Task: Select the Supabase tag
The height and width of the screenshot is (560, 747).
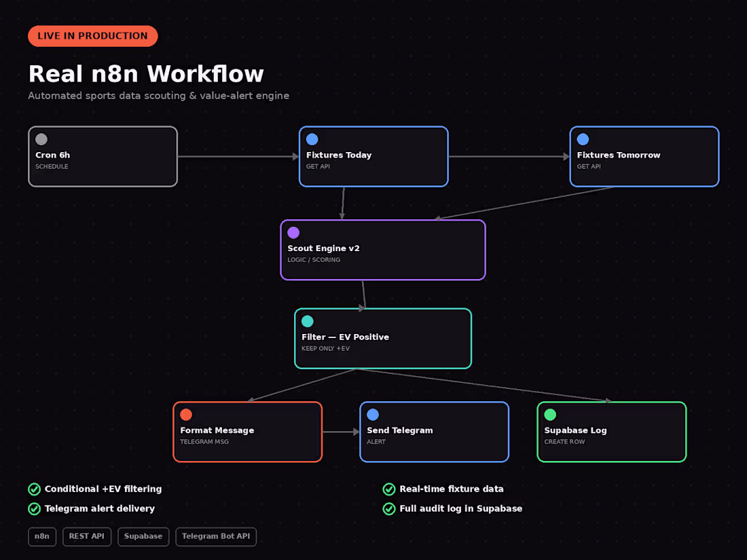Action: tap(143, 536)
